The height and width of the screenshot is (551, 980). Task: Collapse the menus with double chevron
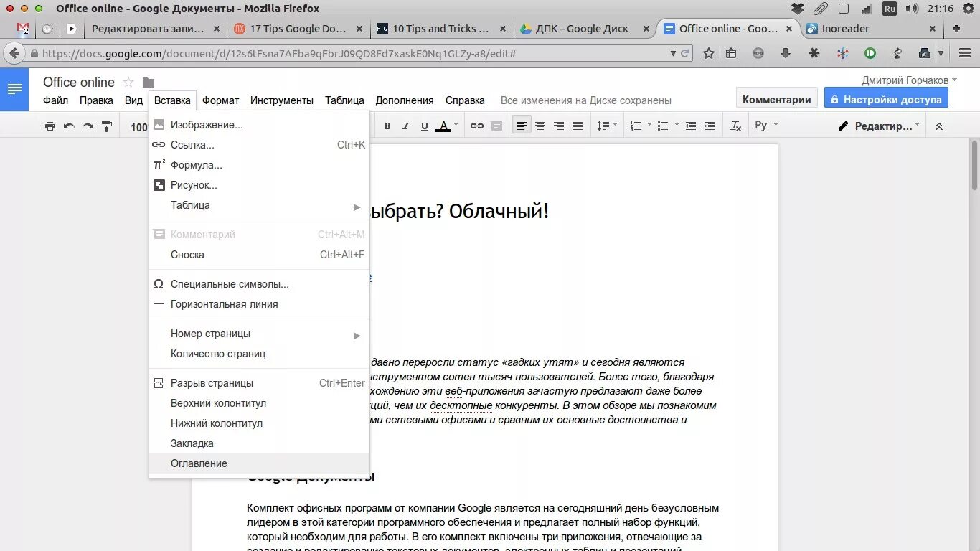939,126
